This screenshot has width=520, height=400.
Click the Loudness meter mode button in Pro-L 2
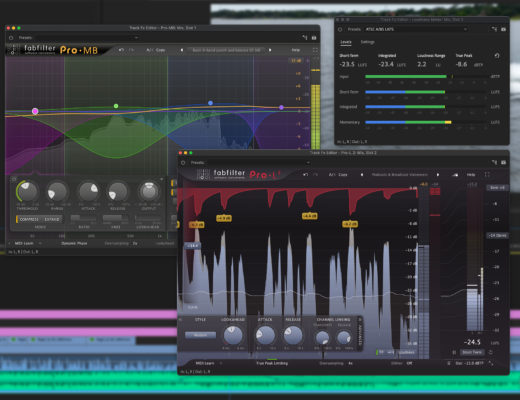(x=407, y=352)
